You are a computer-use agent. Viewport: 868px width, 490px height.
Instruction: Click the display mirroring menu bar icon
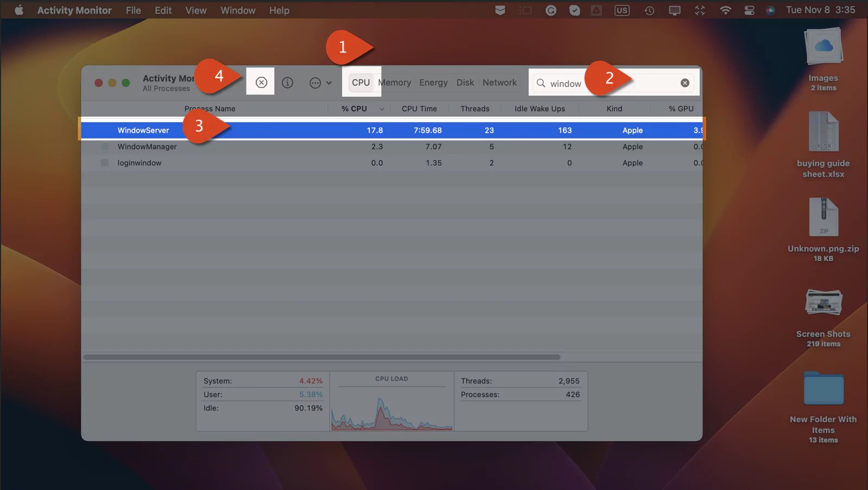[675, 10]
